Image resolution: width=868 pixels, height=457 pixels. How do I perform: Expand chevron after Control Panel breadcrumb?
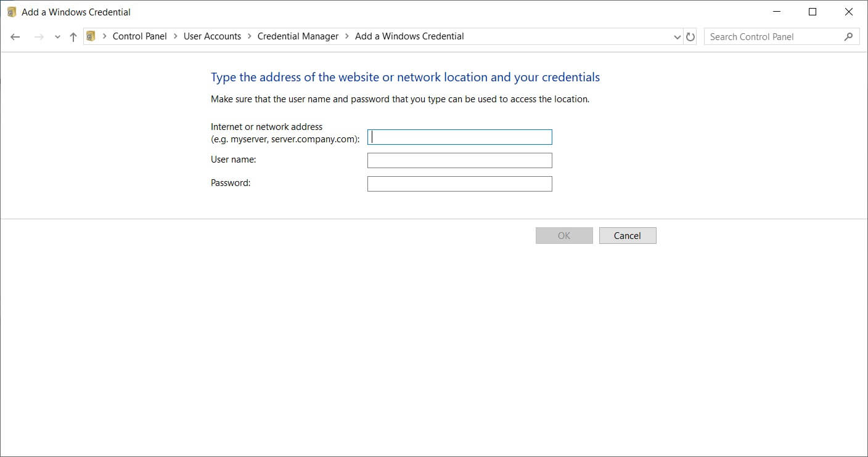point(175,36)
